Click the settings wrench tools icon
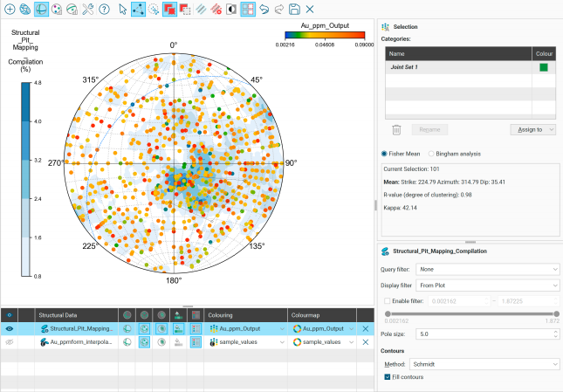This screenshot has height=392, width=563. click(87, 9)
